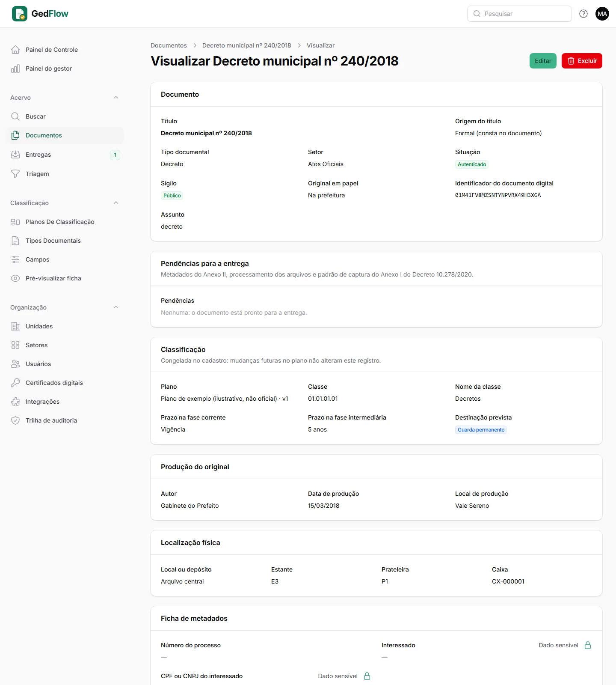The height and width of the screenshot is (685, 616).
Task: Collapse the Classificação sidebar section
Action: click(x=116, y=203)
